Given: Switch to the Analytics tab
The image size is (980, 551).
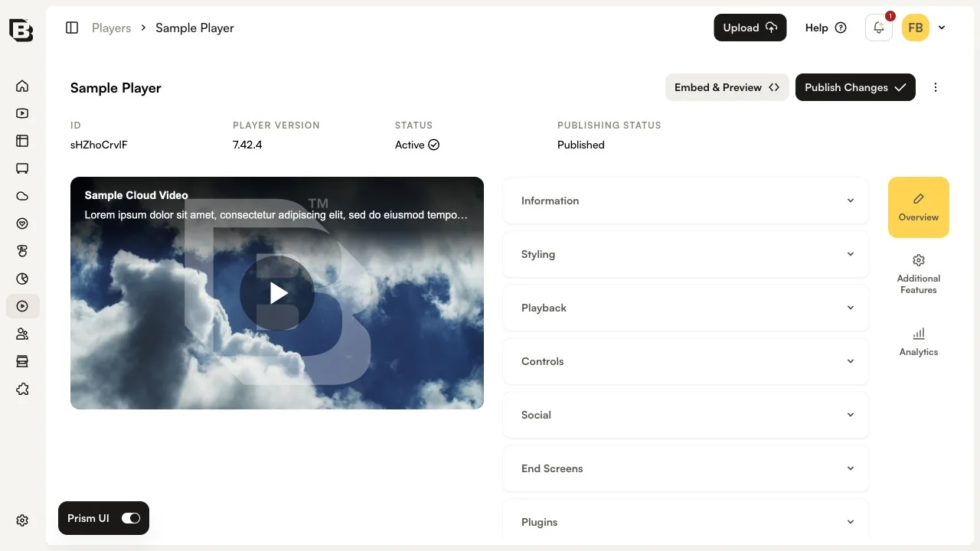Looking at the screenshot, I should 919,342.
